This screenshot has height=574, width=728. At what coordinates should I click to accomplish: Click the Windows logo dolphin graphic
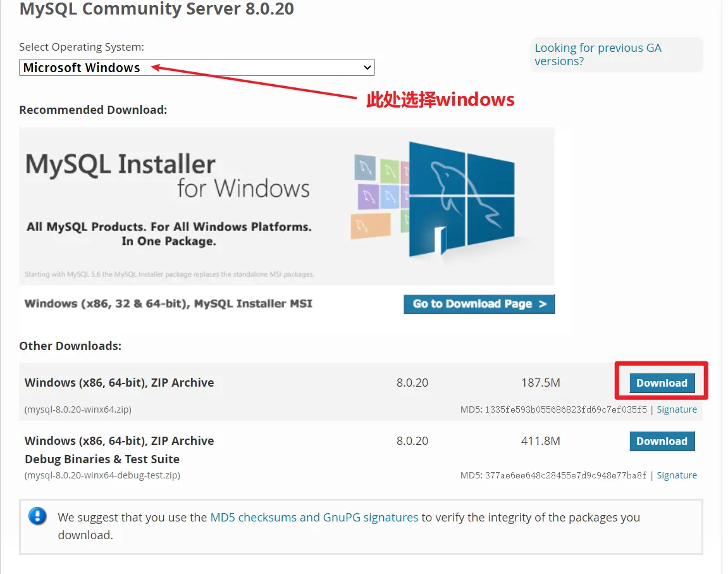(462, 201)
